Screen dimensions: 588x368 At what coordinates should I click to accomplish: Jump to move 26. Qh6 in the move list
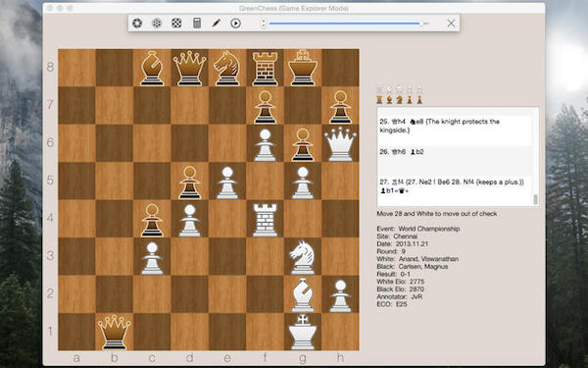pyautogui.click(x=392, y=152)
